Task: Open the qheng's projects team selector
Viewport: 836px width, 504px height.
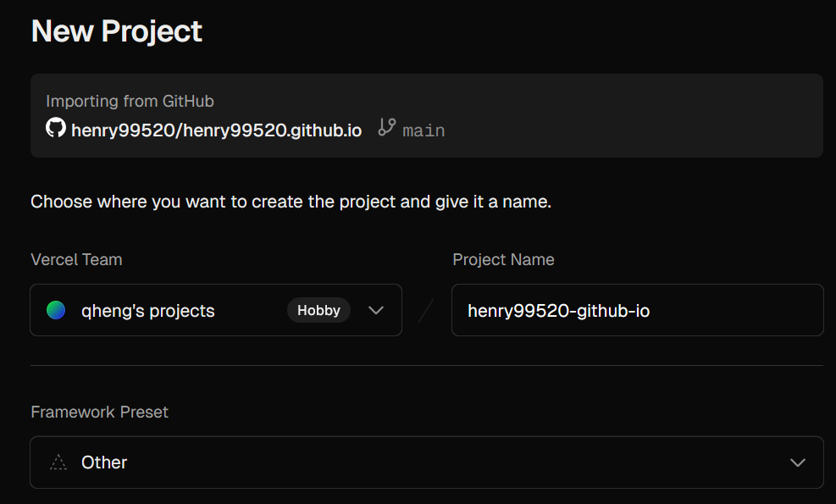Action: 148,311
